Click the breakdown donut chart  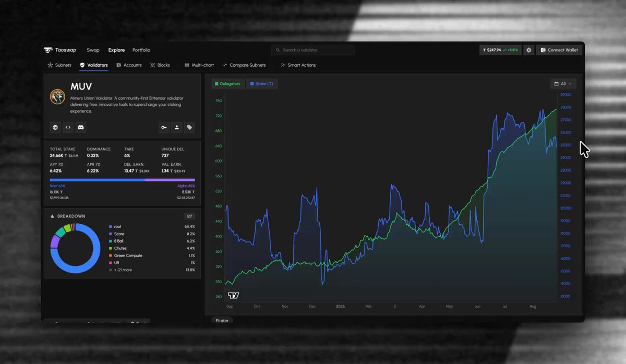(75, 248)
